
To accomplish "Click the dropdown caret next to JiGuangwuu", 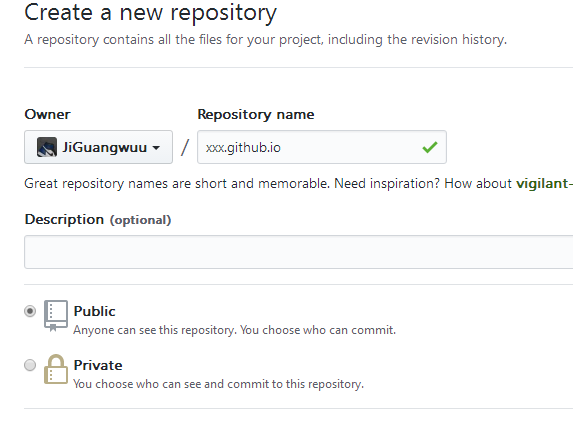I will coord(156,148).
